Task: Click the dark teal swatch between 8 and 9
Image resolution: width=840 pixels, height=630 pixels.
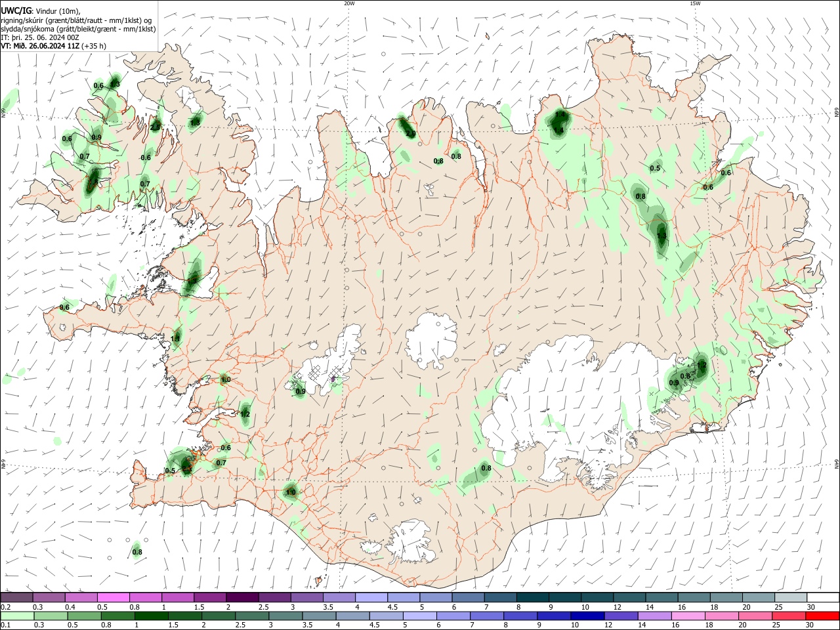Action: 532,598
